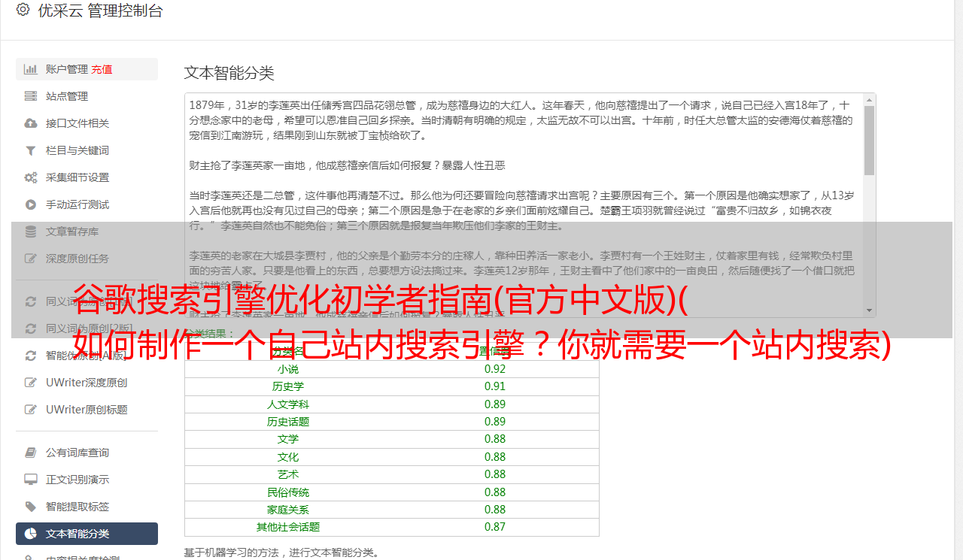Go to UWriter深度原创 in the sidebar
Image resolution: width=963 pixels, height=560 pixels.
pos(87,383)
